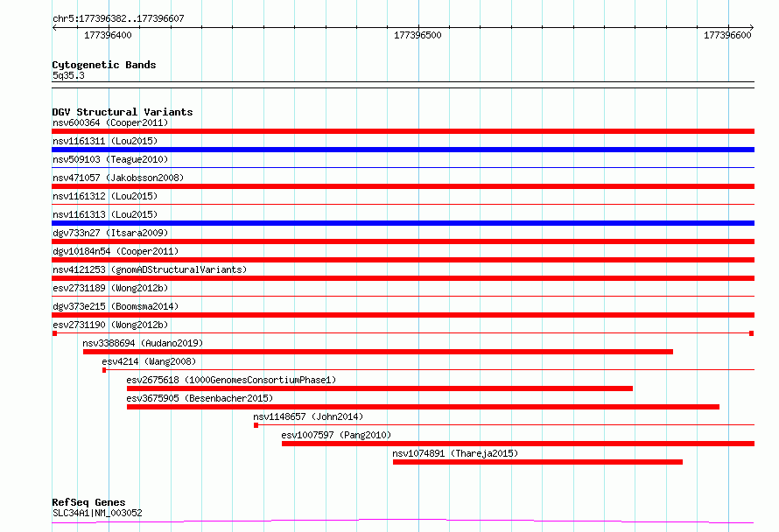Click the 177396500 ruler position label
779x532 pixels.
418,35
